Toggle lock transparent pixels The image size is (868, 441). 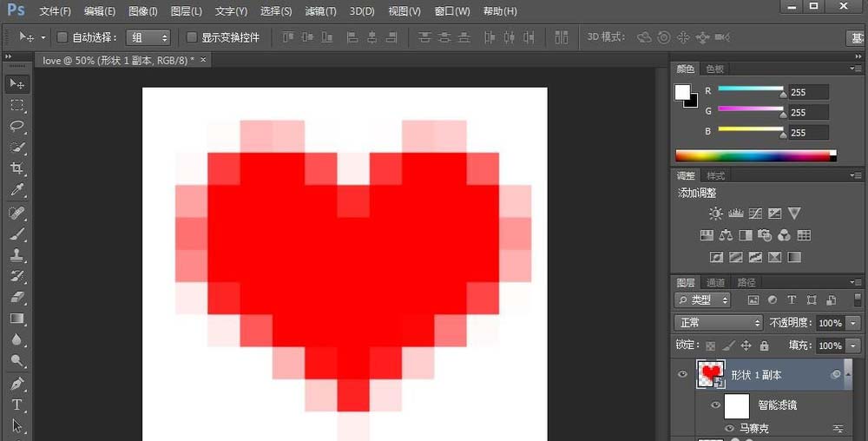click(710, 346)
